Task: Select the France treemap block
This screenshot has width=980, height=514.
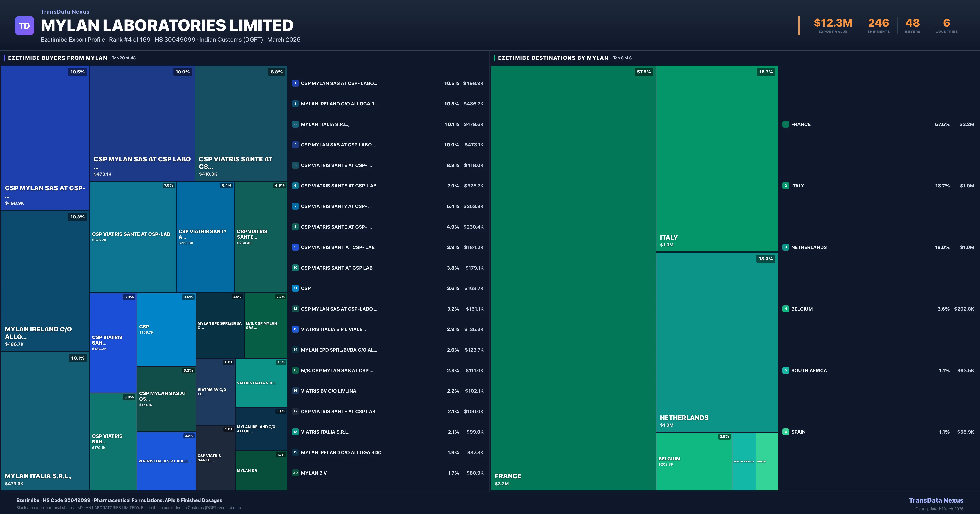Action: [573, 278]
